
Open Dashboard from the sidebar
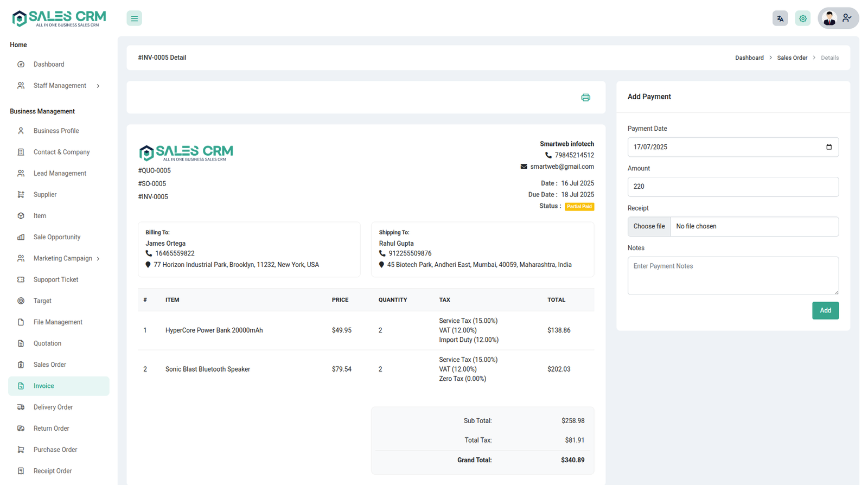[49, 65]
